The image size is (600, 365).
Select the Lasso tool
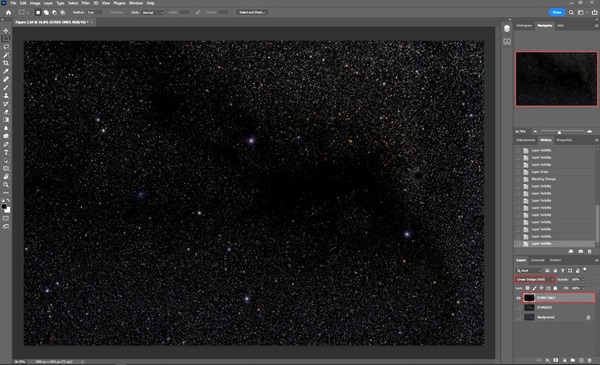tap(6, 47)
